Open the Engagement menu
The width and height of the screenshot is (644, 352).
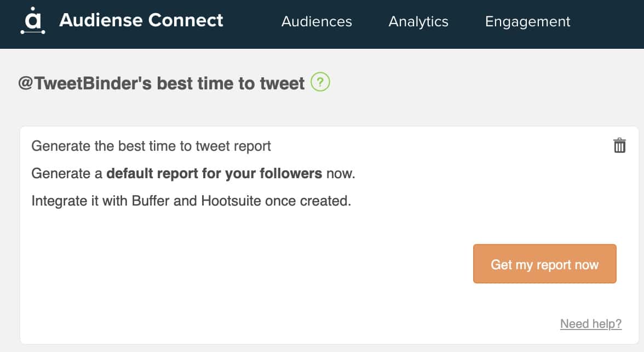(527, 22)
